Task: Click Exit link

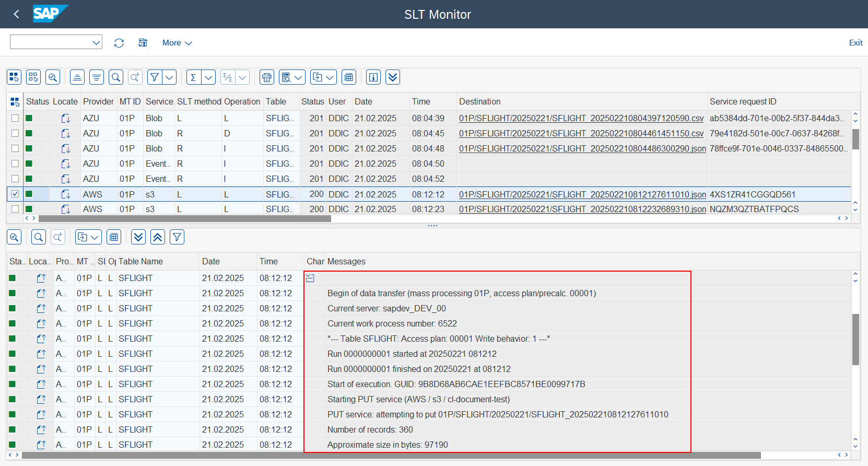Action: tap(855, 43)
